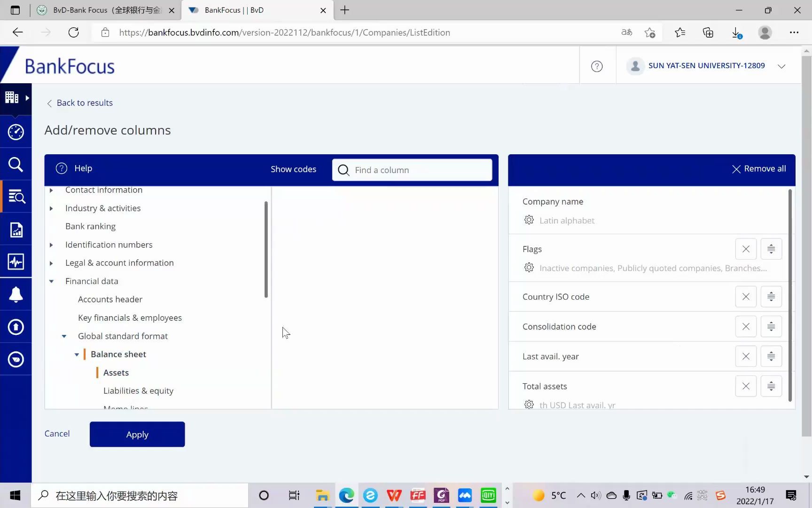
Task: Open the SUN YAT-SEN UNIVERSITY account menu
Action: pos(781,66)
